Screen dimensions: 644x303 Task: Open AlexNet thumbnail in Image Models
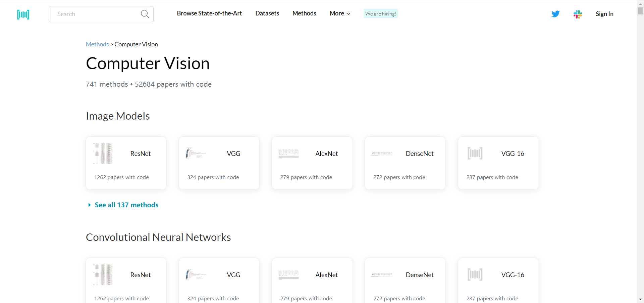coord(289,154)
